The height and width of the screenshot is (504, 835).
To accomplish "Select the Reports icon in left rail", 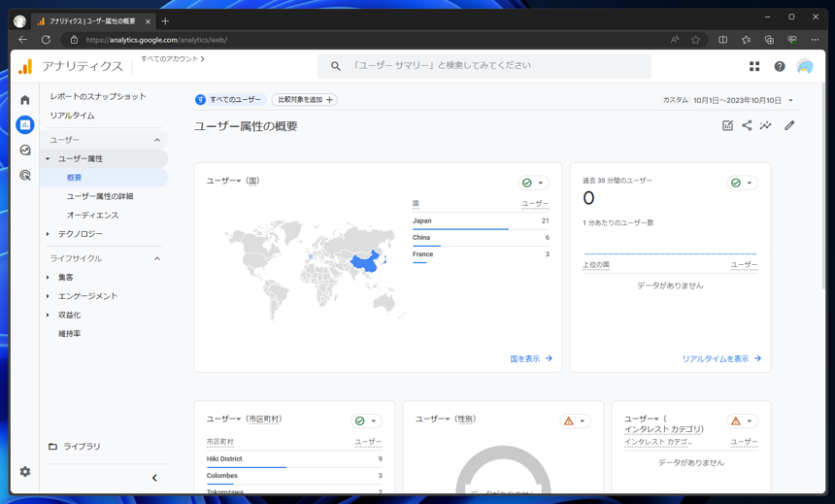I will [25, 124].
